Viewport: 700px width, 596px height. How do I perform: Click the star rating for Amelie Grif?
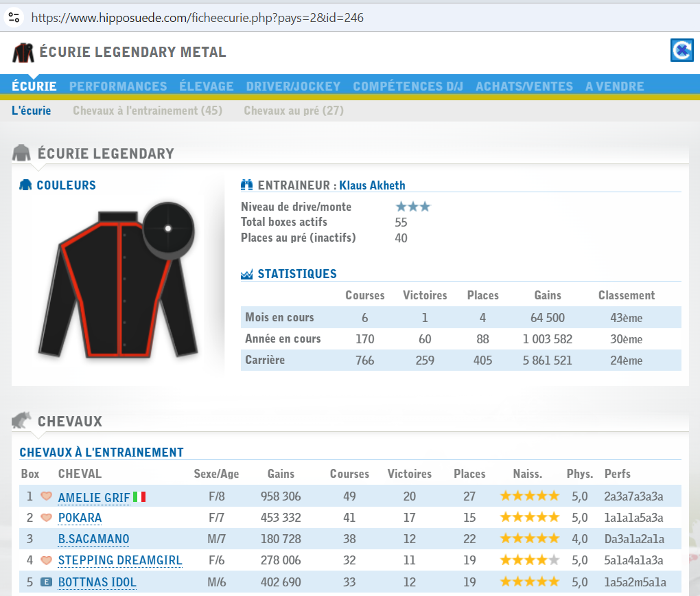click(530, 496)
